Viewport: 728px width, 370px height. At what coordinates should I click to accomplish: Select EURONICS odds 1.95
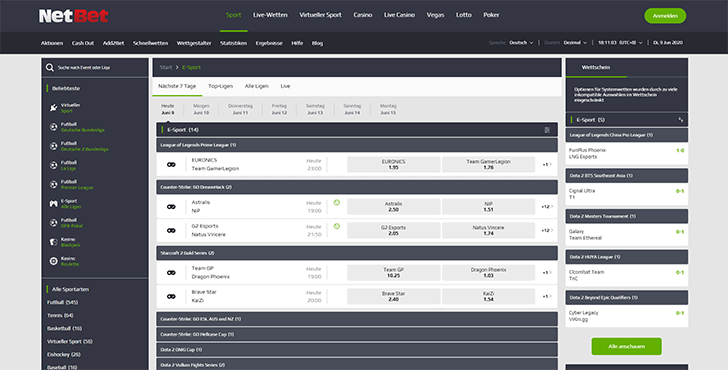[x=393, y=164]
